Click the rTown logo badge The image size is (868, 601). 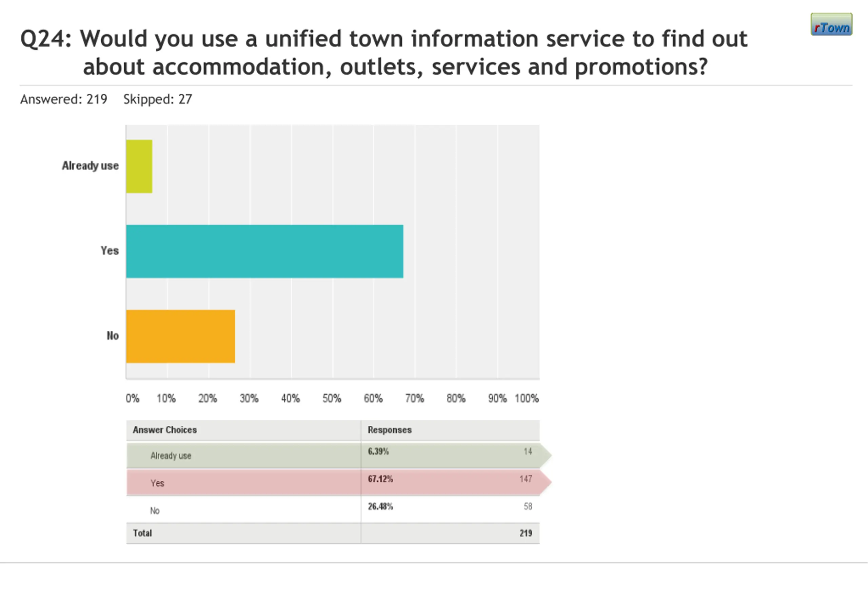click(831, 24)
